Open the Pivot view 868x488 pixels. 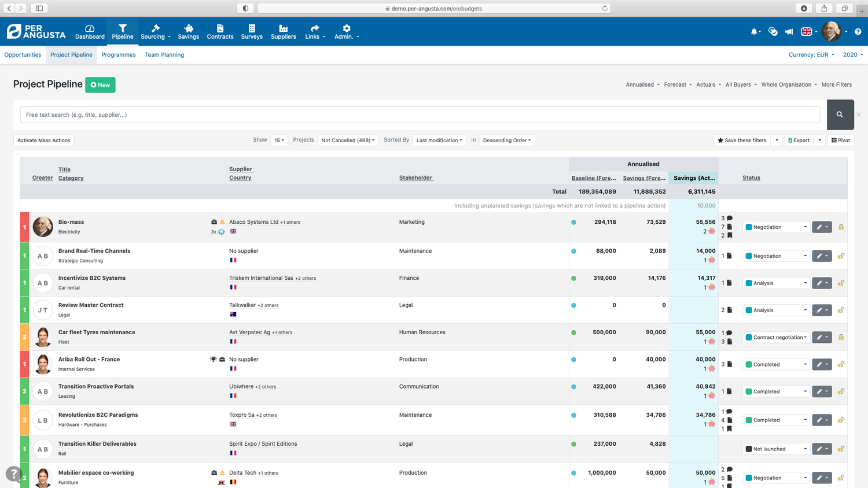840,140
